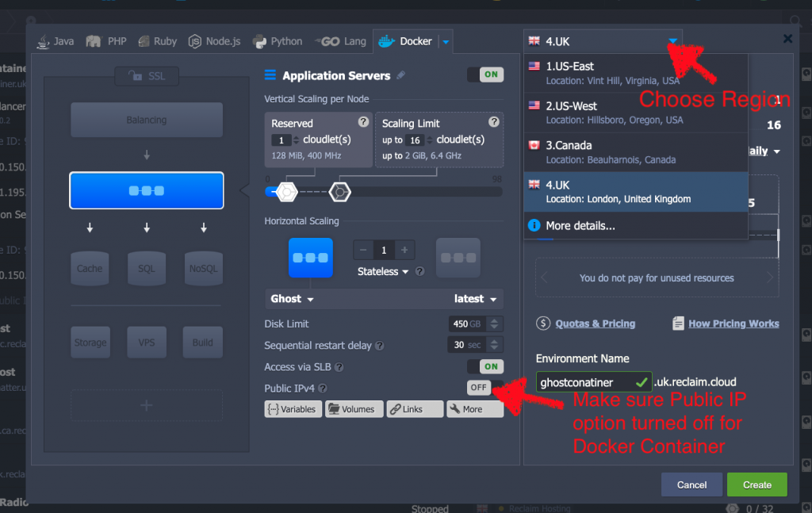Toggle Application Servers ON switch
Screen dimensions: 812x513
[x=485, y=75]
